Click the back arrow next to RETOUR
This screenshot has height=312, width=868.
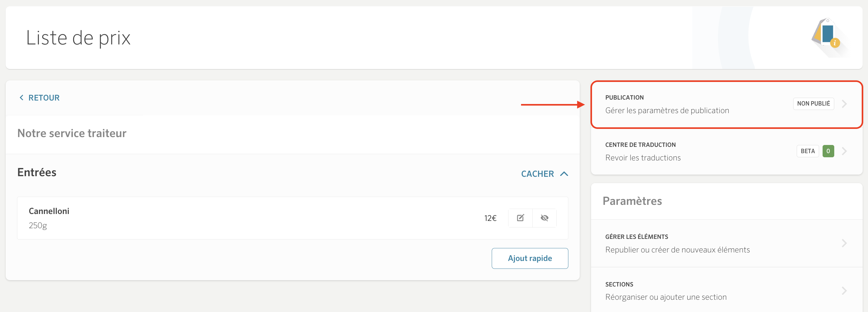click(21, 98)
